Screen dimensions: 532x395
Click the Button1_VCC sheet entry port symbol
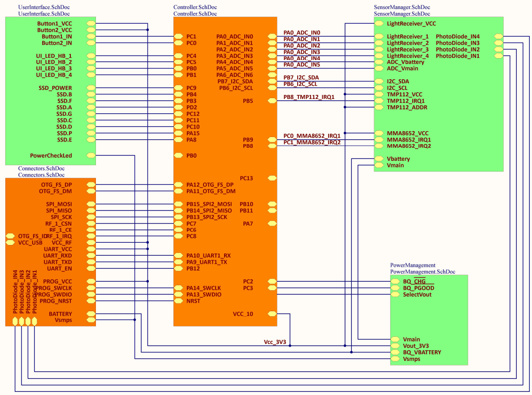(91, 23)
